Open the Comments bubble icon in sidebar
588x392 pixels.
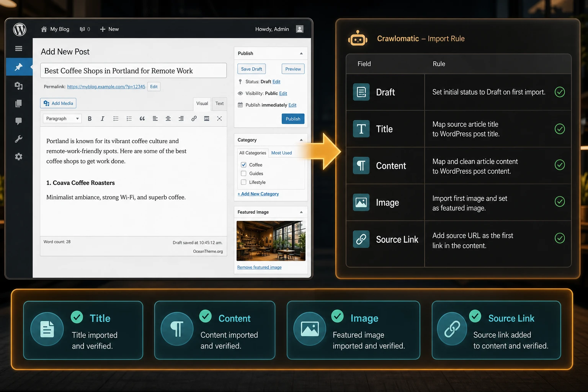(x=18, y=121)
